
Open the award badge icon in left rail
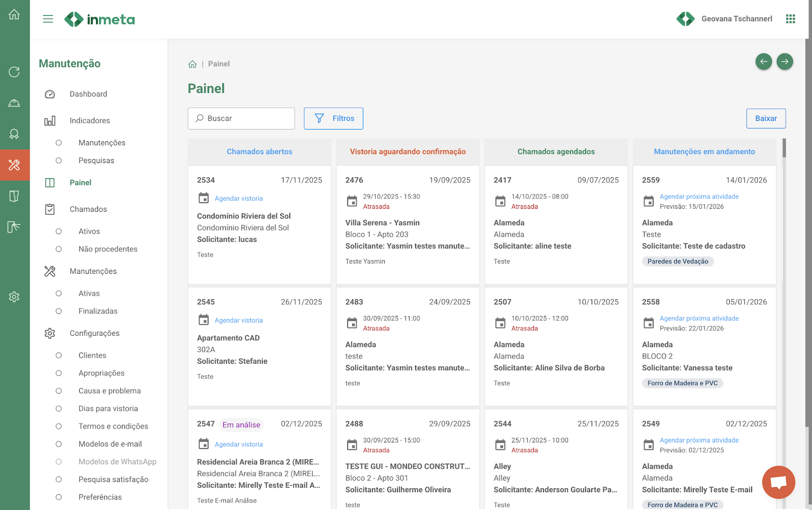(x=14, y=134)
